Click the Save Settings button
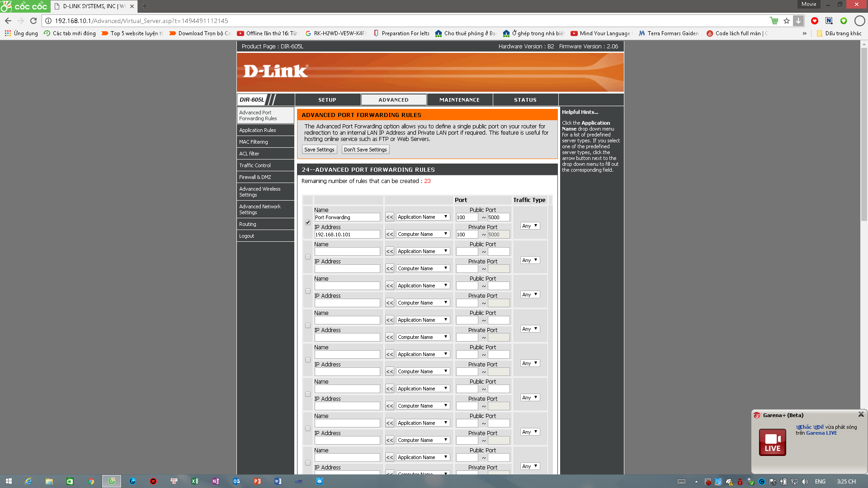The height and width of the screenshot is (488, 868). click(x=319, y=150)
